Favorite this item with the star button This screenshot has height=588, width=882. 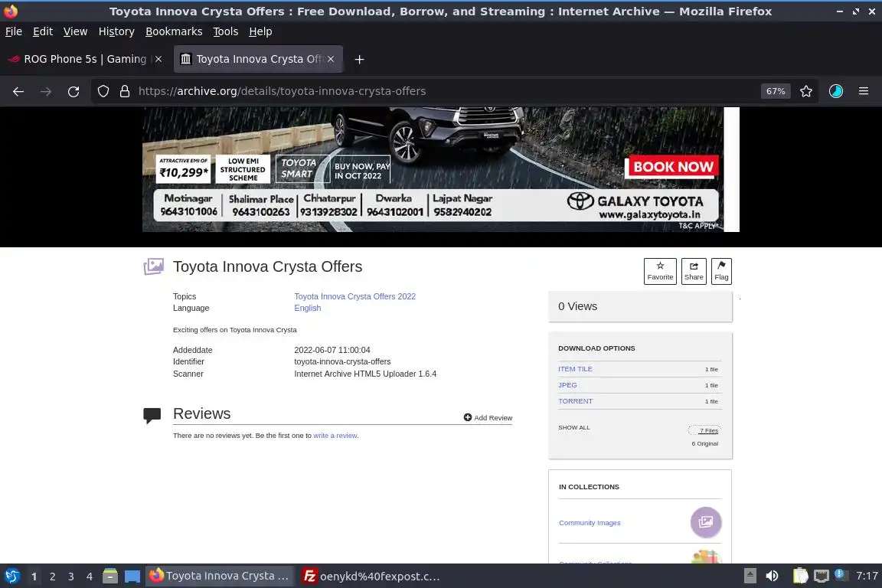tap(660, 271)
